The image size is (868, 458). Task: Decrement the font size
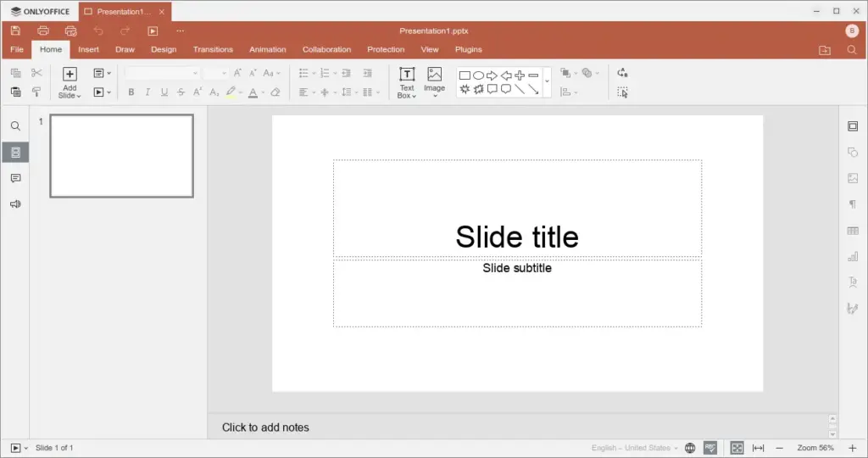[x=253, y=73]
